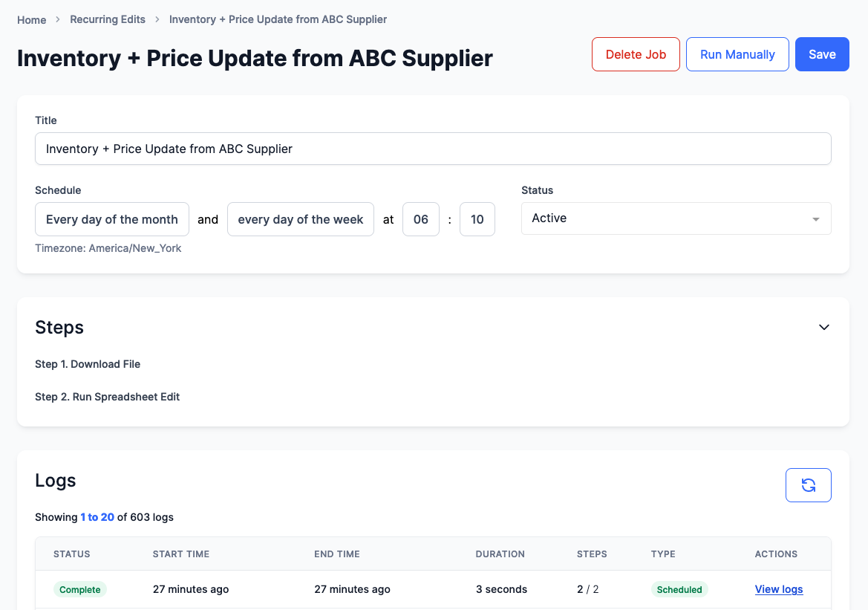Open the Status dropdown showing Active
Screen dimensions: 868x610
[x=676, y=218]
